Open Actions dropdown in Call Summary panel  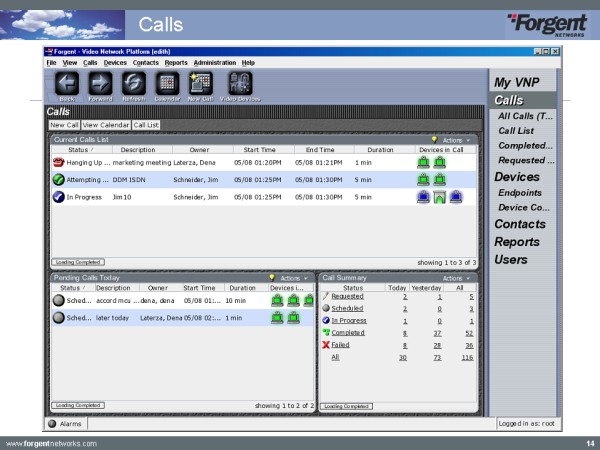pyautogui.click(x=454, y=277)
